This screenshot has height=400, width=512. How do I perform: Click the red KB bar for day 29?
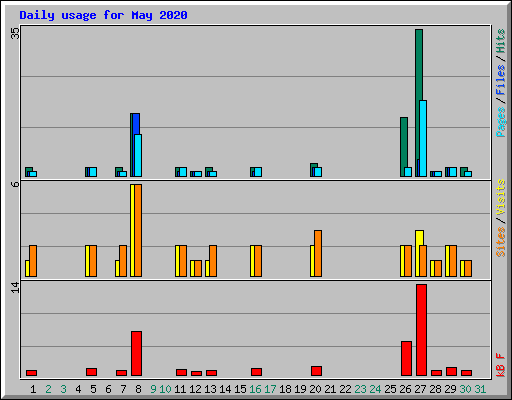[451, 372]
